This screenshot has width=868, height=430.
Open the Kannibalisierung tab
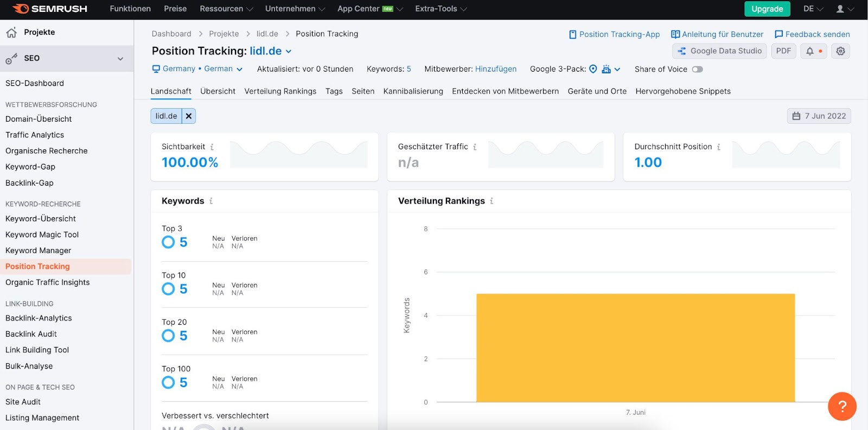click(x=413, y=91)
